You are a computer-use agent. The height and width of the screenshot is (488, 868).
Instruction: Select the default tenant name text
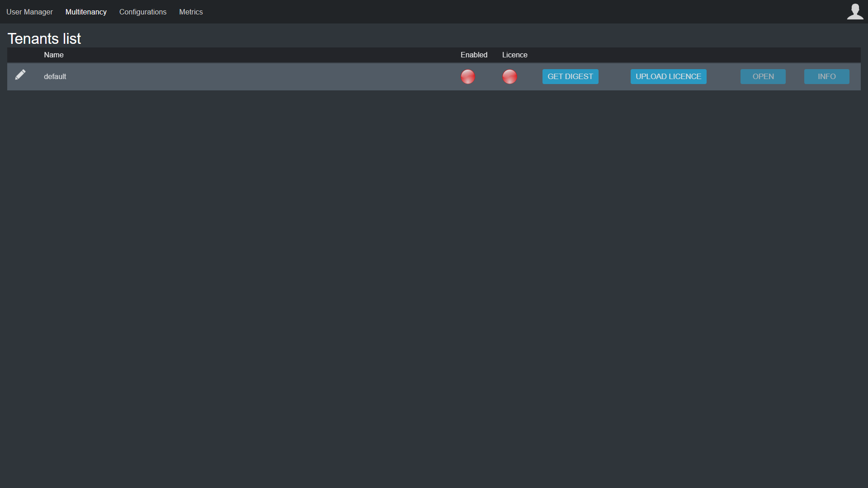click(x=55, y=77)
